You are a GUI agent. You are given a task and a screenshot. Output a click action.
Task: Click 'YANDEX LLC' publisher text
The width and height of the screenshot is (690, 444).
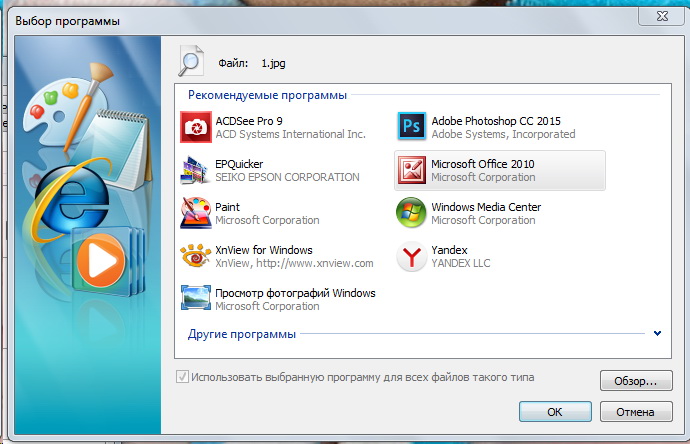click(x=461, y=263)
